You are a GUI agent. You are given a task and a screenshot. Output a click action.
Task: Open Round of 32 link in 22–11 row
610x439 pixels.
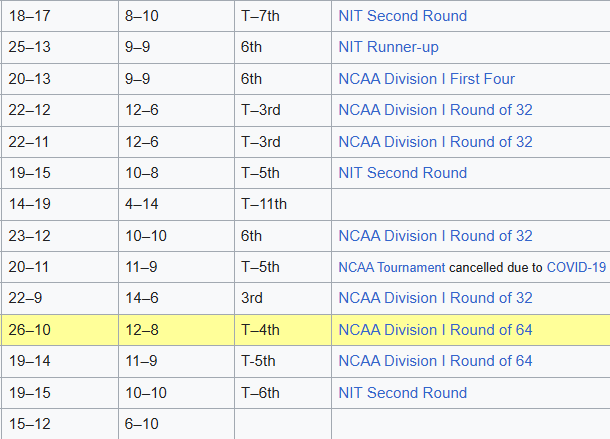(435, 142)
